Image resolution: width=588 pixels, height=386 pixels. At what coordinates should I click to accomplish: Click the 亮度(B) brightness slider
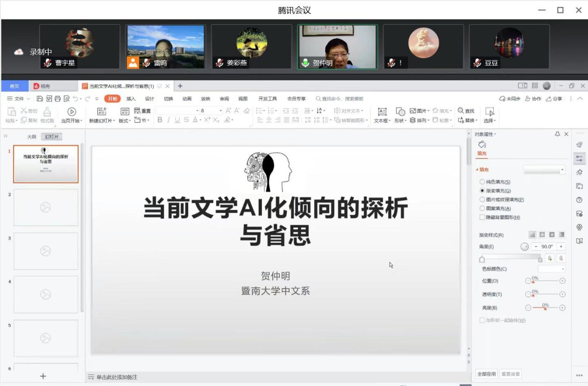pos(545,308)
